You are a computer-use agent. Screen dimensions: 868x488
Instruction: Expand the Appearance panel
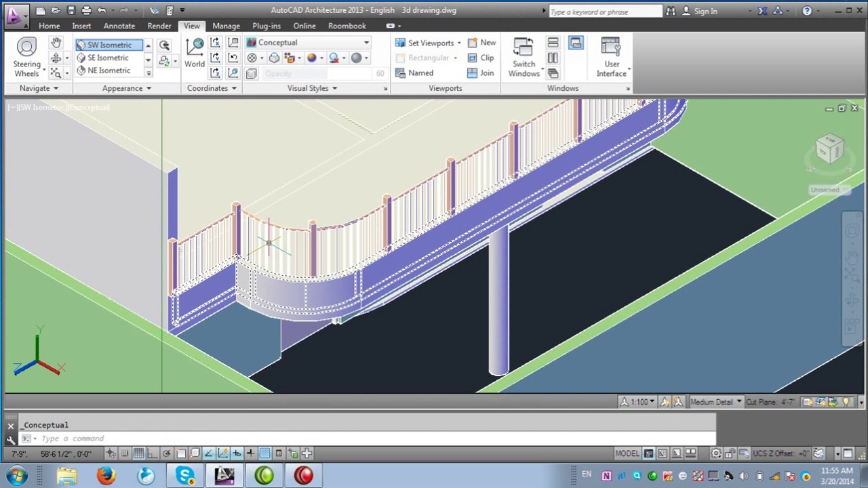point(127,88)
